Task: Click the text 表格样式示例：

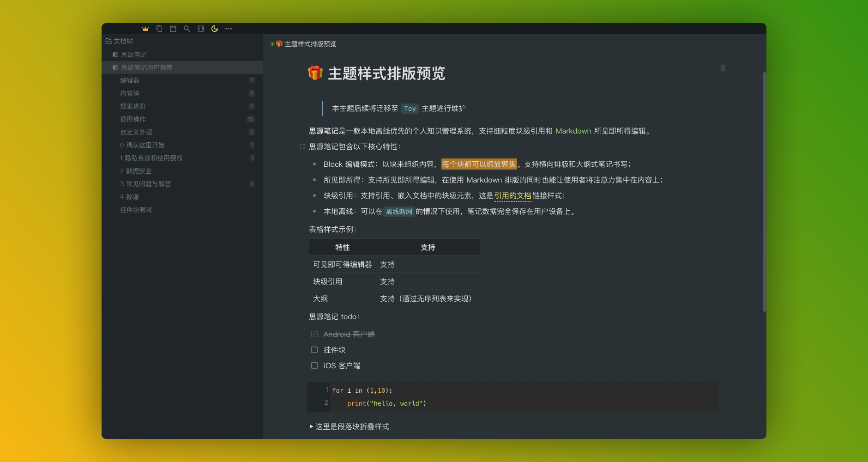Action: point(333,229)
